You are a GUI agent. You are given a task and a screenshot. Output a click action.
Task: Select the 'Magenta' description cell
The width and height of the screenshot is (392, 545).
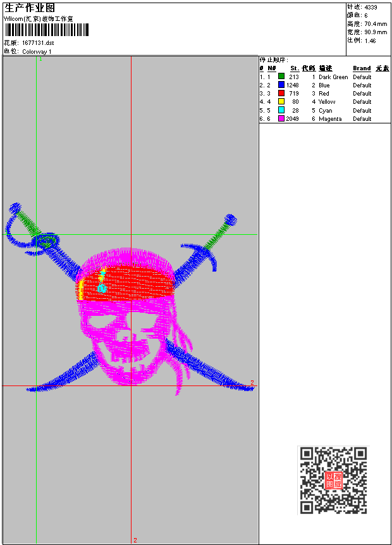click(x=330, y=119)
